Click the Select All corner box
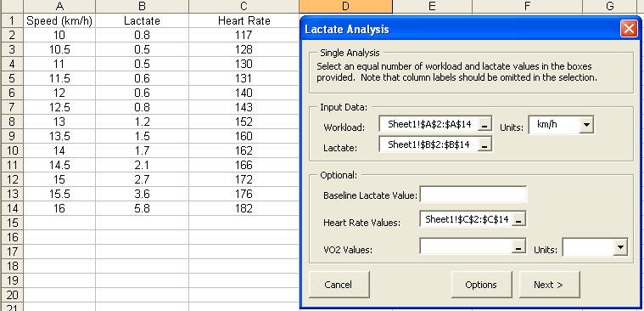The image size is (644, 311). (x=12, y=6)
